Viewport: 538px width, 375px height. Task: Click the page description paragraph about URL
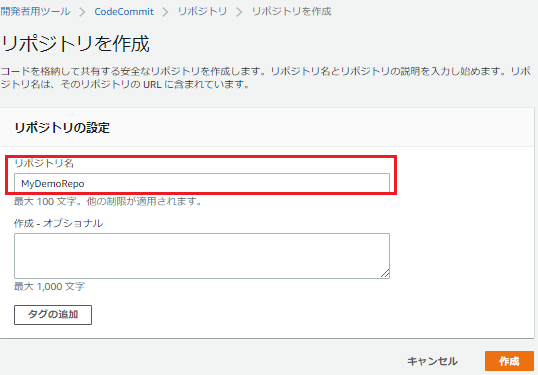point(266,78)
